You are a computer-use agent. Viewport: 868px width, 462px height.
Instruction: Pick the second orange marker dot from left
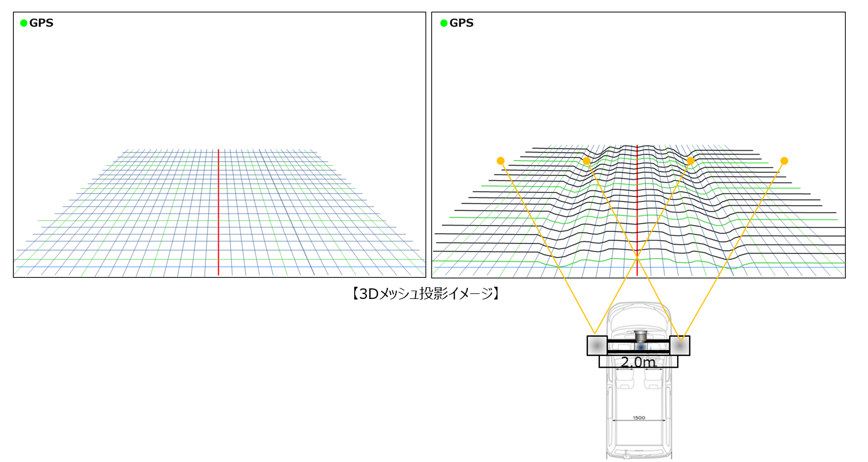[587, 161]
